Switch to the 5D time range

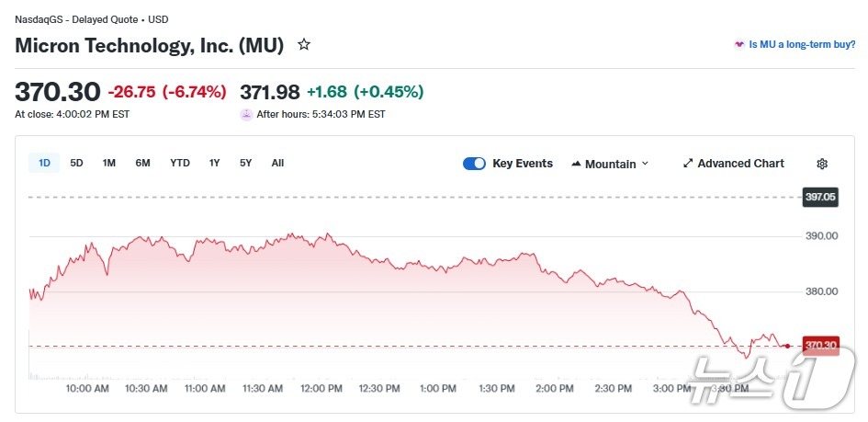coord(76,163)
